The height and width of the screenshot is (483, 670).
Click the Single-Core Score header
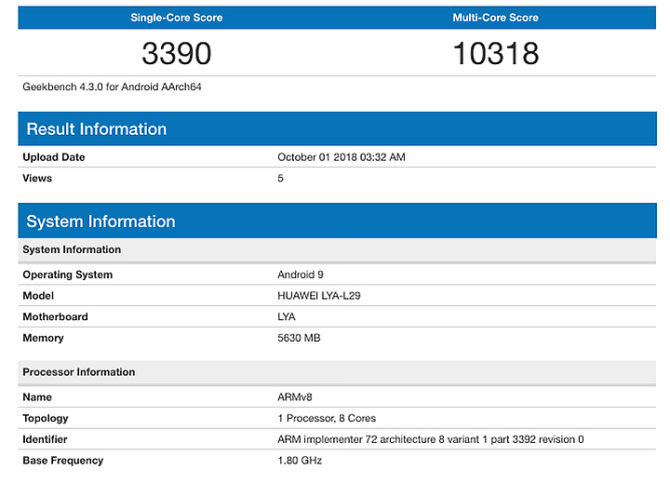[177, 18]
